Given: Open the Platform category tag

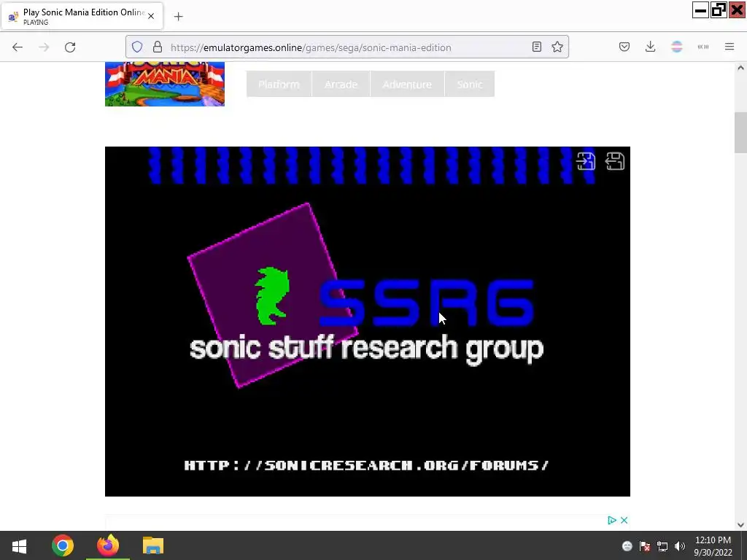Looking at the screenshot, I should [x=279, y=85].
